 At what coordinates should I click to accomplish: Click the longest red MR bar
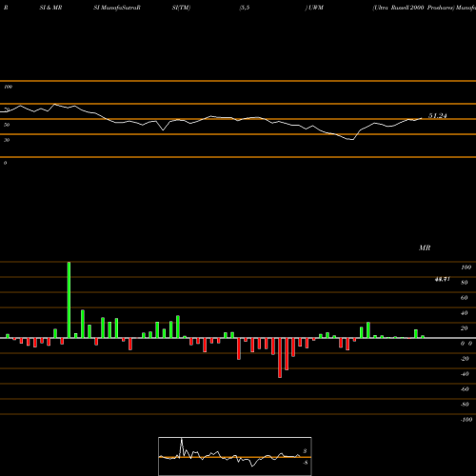pos(280,358)
